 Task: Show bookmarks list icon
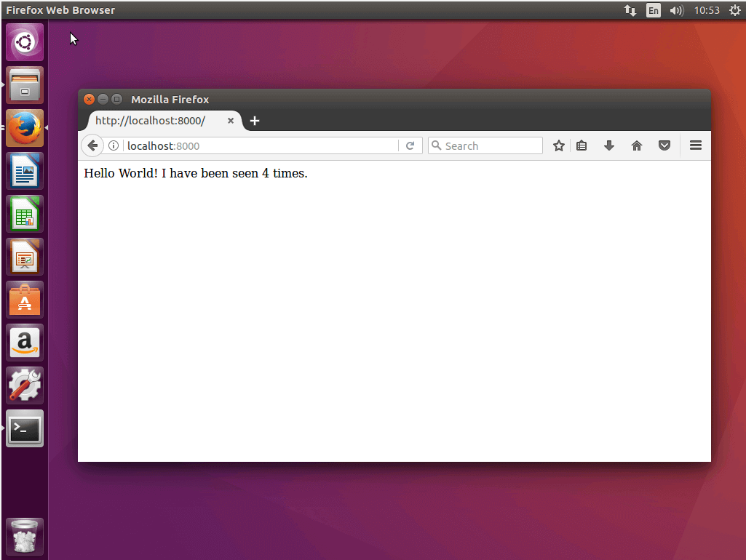coord(582,145)
